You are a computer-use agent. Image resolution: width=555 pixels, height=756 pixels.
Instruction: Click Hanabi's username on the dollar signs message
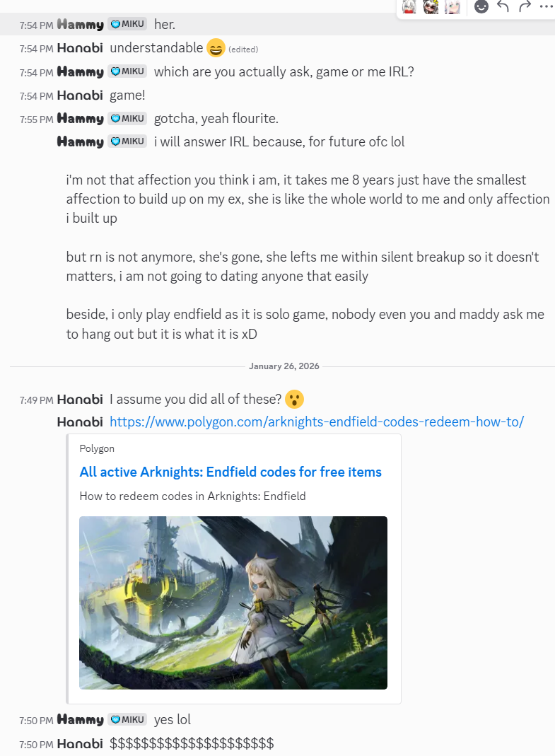(80, 743)
